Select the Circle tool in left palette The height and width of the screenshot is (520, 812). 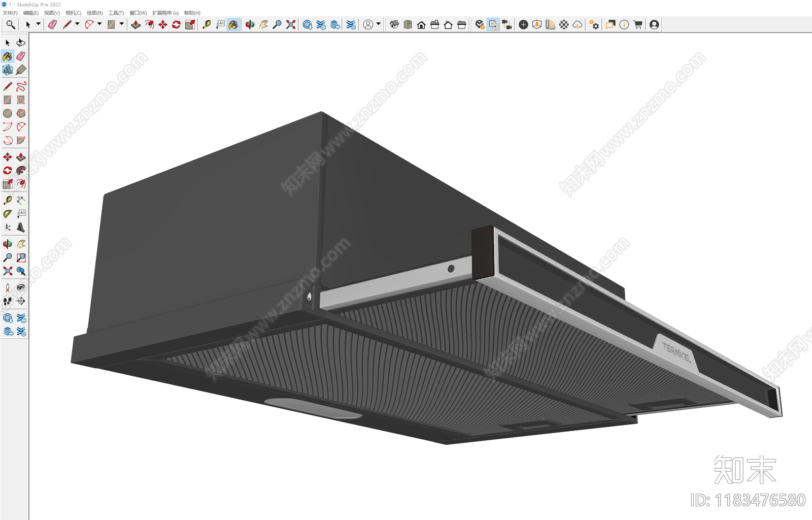(8, 113)
